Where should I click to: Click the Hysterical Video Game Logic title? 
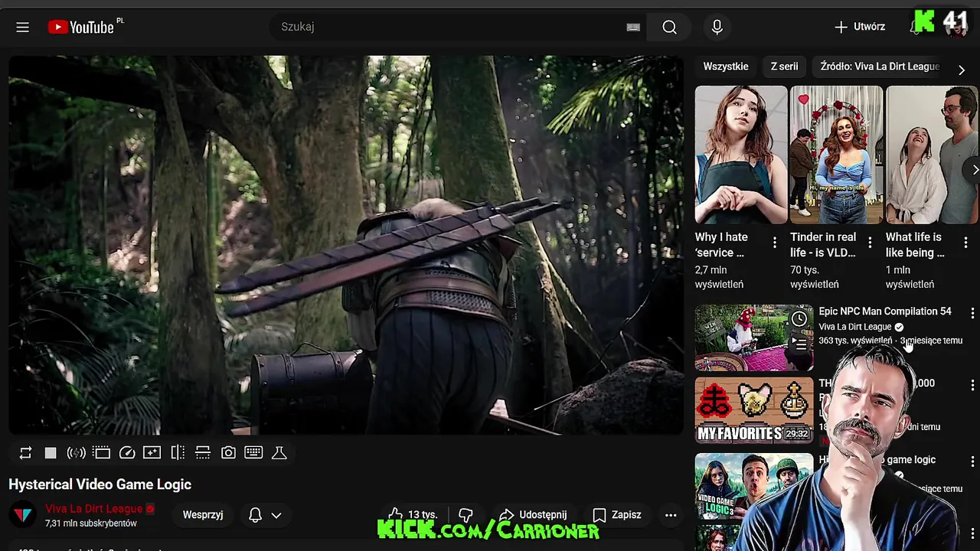[100, 484]
